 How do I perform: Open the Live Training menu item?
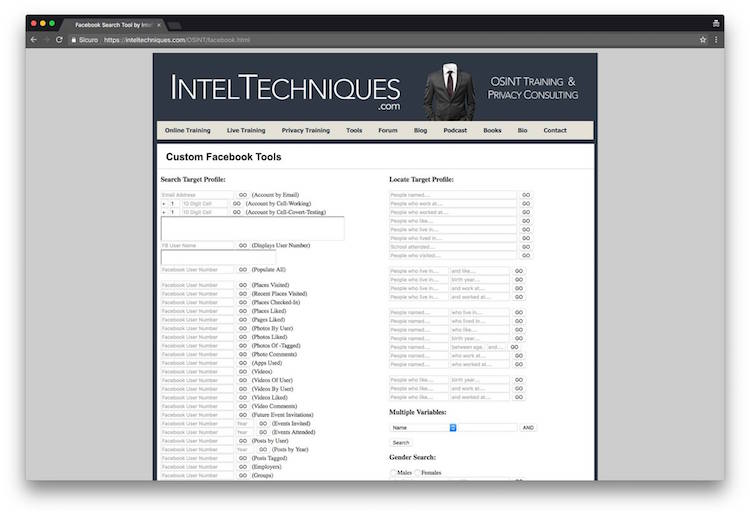tap(246, 130)
